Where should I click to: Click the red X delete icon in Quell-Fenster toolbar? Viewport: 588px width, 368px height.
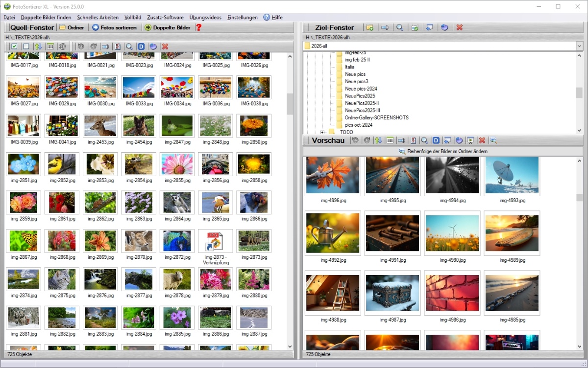165,46
